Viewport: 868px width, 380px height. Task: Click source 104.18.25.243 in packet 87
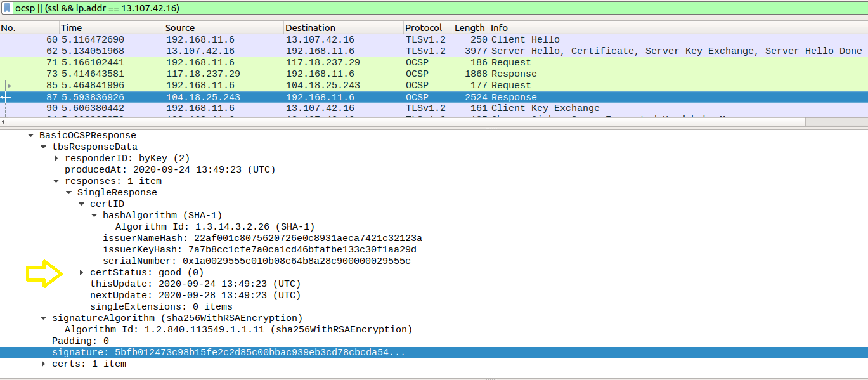(x=203, y=97)
